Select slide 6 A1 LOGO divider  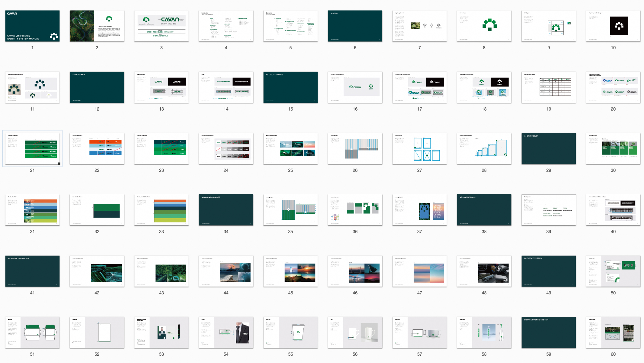click(x=355, y=26)
